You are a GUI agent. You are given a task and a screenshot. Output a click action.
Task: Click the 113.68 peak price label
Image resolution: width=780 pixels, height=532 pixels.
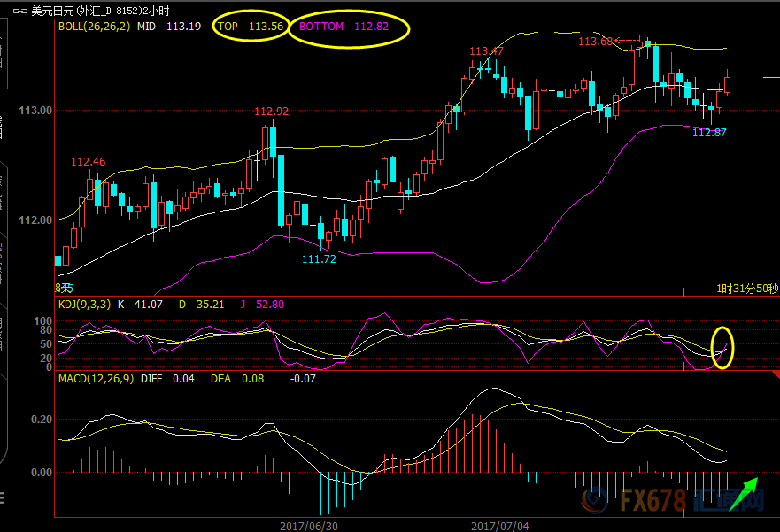click(x=596, y=42)
